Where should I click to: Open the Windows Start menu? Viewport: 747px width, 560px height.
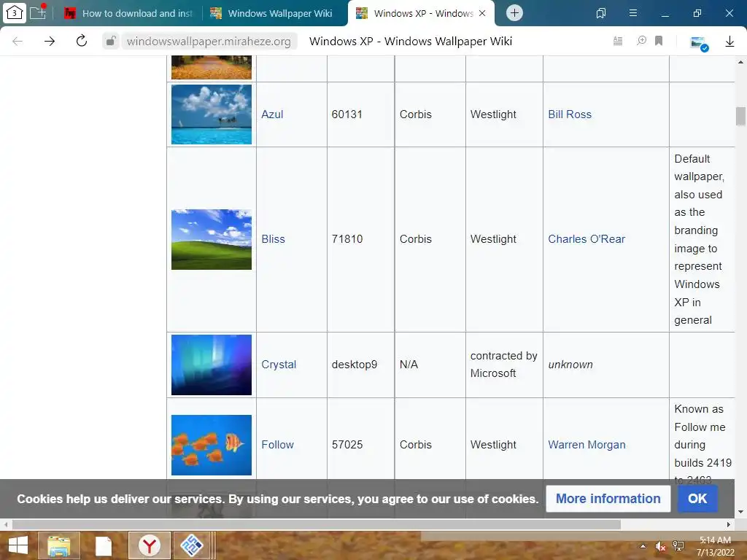coord(18,545)
